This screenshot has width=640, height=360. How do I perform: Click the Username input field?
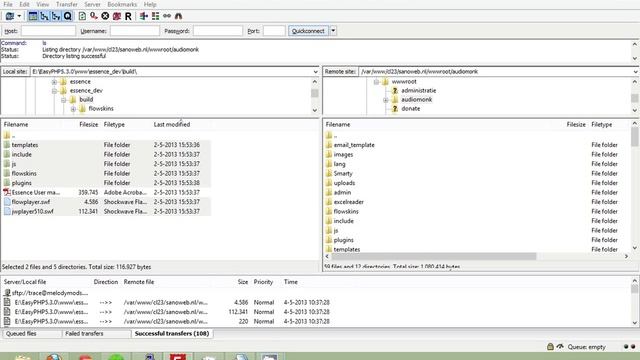pos(135,31)
